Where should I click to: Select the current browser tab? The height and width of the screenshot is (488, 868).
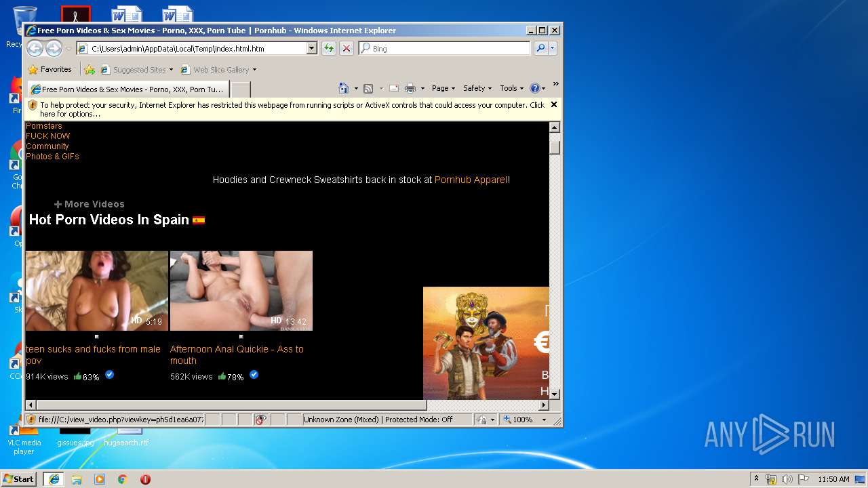click(127, 89)
